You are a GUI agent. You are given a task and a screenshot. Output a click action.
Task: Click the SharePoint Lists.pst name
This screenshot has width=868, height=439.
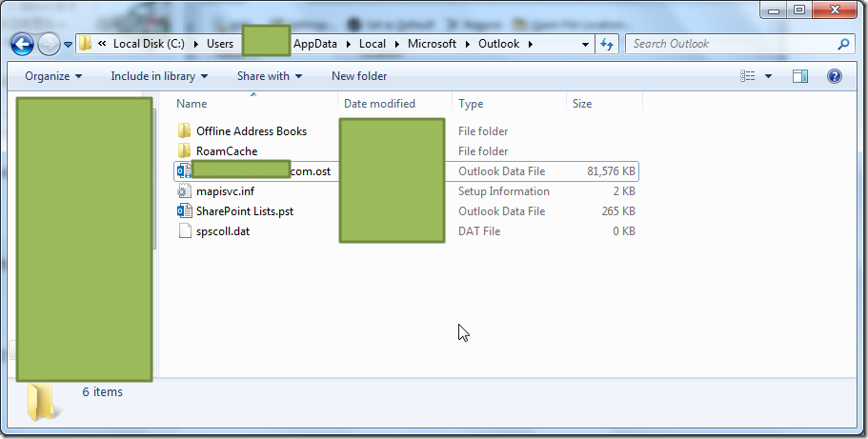point(245,210)
